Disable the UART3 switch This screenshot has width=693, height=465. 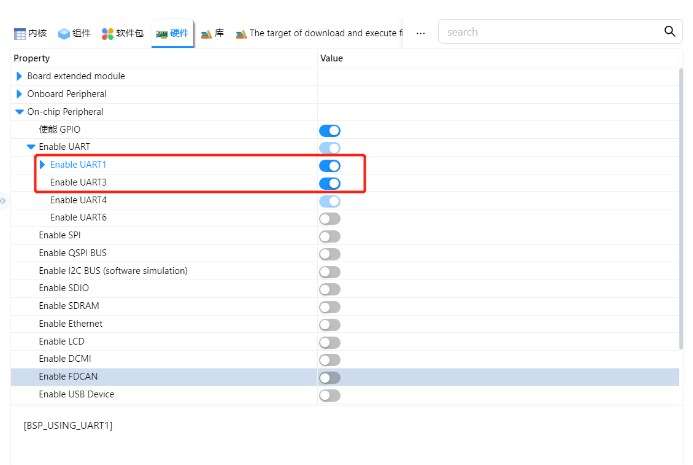(x=330, y=183)
